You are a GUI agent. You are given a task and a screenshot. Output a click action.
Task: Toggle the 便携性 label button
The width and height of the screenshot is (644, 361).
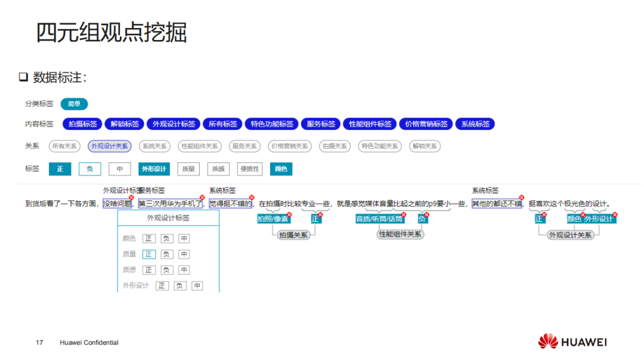(250, 169)
